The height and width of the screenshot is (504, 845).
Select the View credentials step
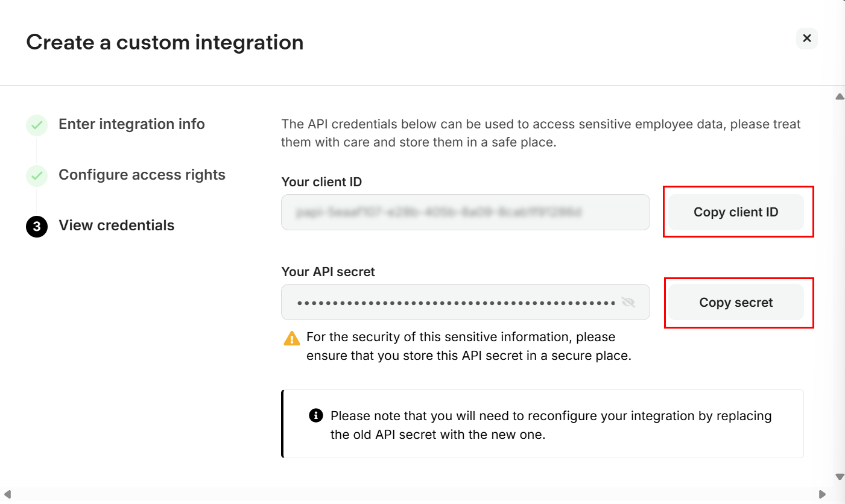pos(116,225)
